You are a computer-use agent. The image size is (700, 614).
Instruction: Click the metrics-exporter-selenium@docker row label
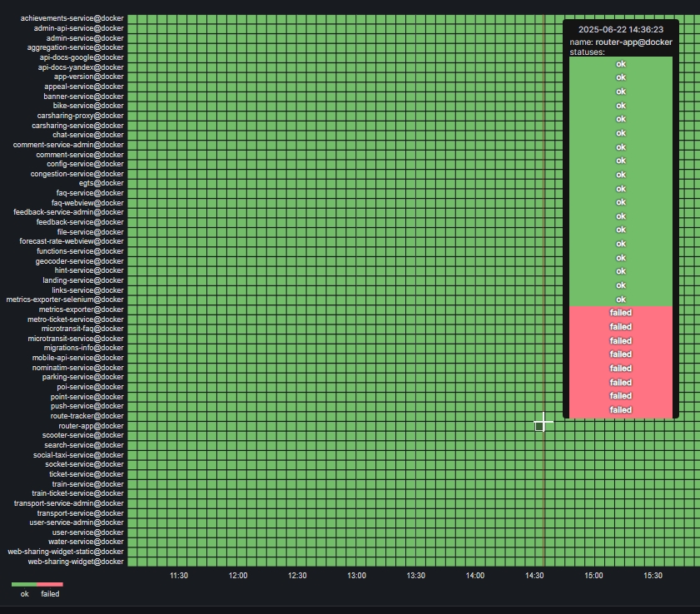pyautogui.click(x=65, y=300)
